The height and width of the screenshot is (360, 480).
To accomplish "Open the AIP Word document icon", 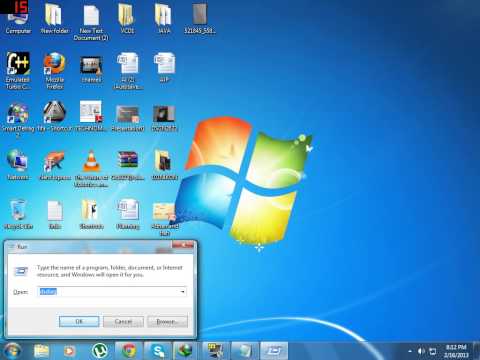I will tap(164, 67).
